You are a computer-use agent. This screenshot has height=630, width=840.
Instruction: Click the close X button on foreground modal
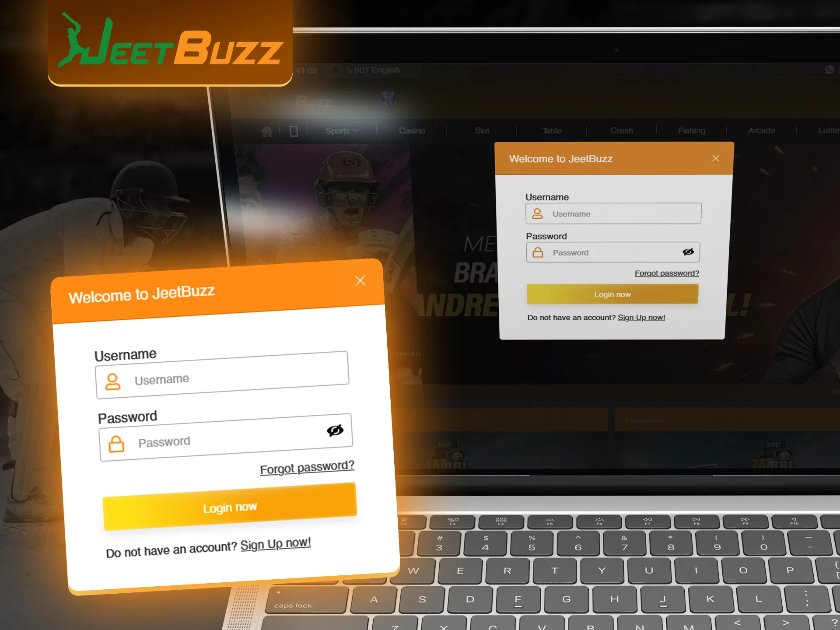click(361, 280)
